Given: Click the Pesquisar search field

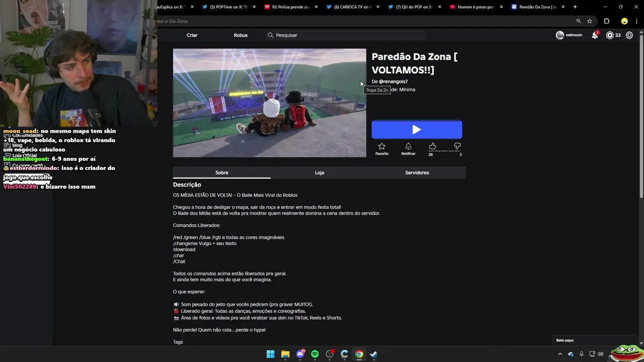Looking at the screenshot, I should (346, 35).
